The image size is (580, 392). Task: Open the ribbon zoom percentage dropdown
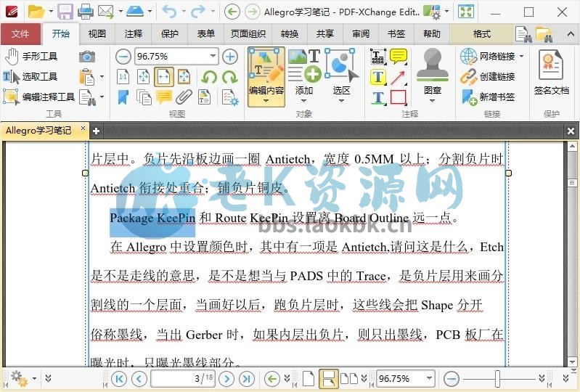coord(213,56)
